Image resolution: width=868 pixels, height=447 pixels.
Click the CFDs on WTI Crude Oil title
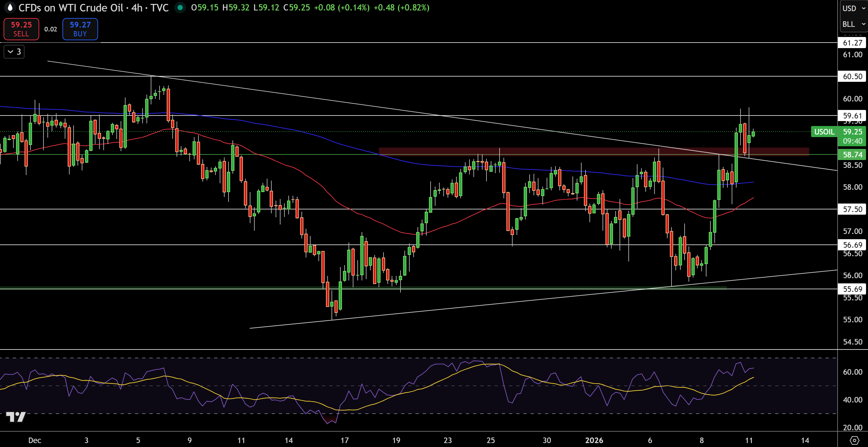[x=71, y=8]
